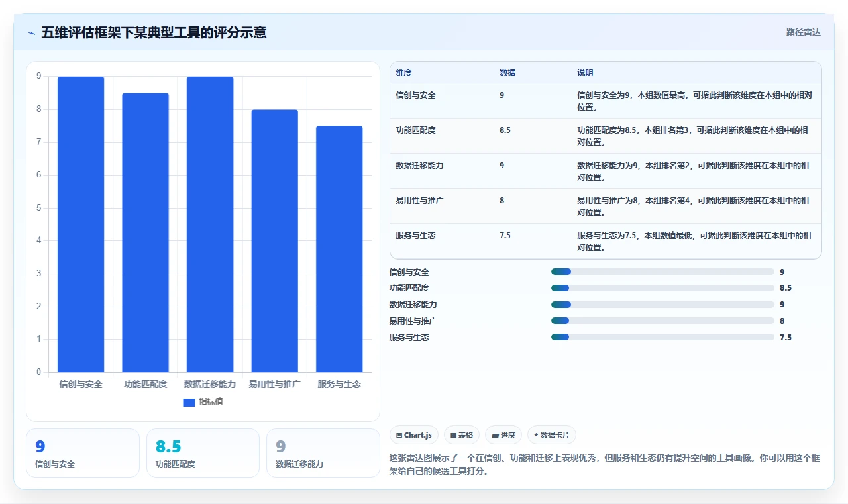848x504 pixels.
Task: Click the 信创与安全 bar in chart
Action: tap(81, 225)
